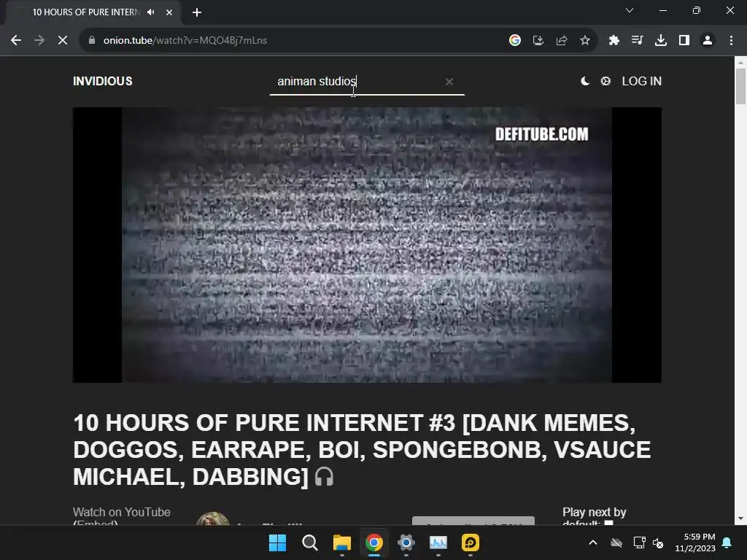The width and height of the screenshot is (747, 560).
Task: Open media controls icon in toolbar
Action: coord(637,41)
